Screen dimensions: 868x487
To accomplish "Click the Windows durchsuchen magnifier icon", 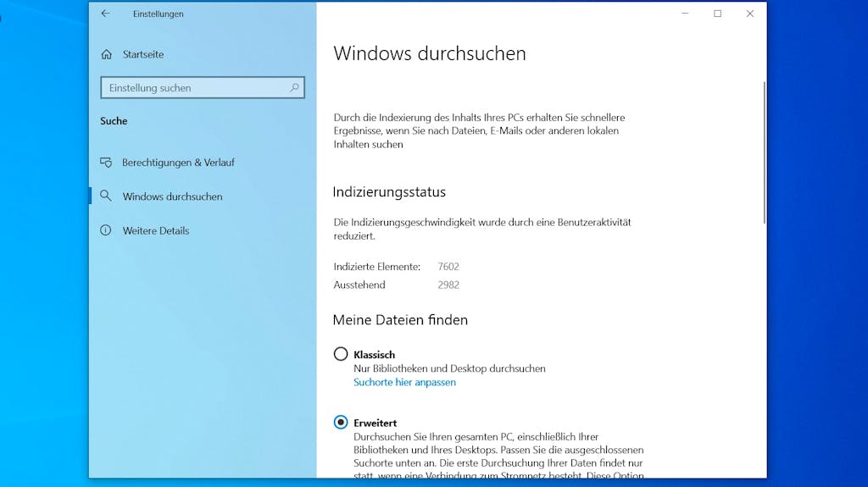I will [106, 196].
